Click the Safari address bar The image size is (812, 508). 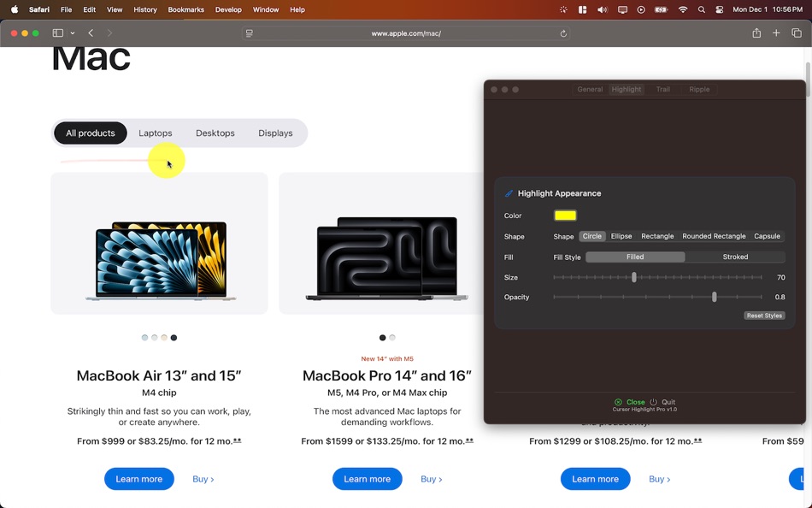[403, 32]
